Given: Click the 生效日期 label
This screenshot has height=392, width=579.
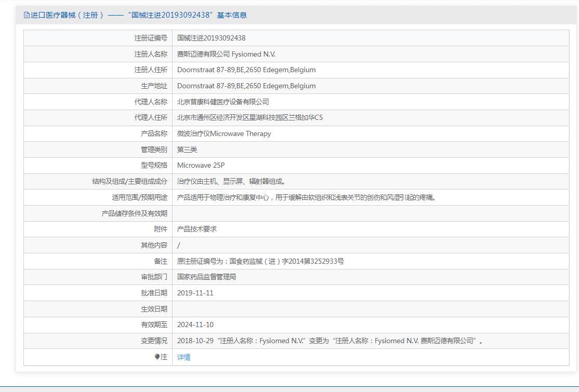Looking at the screenshot, I should (154, 308).
